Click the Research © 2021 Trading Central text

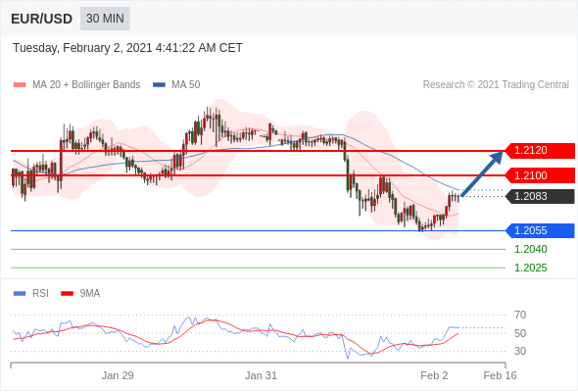496,85
